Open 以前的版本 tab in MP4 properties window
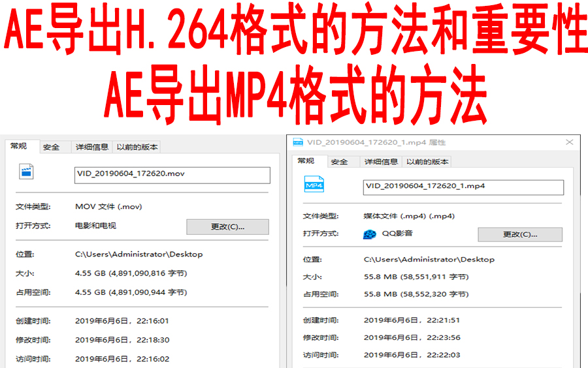The width and height of the screenshot is (588, 368). tap(427, 162)
